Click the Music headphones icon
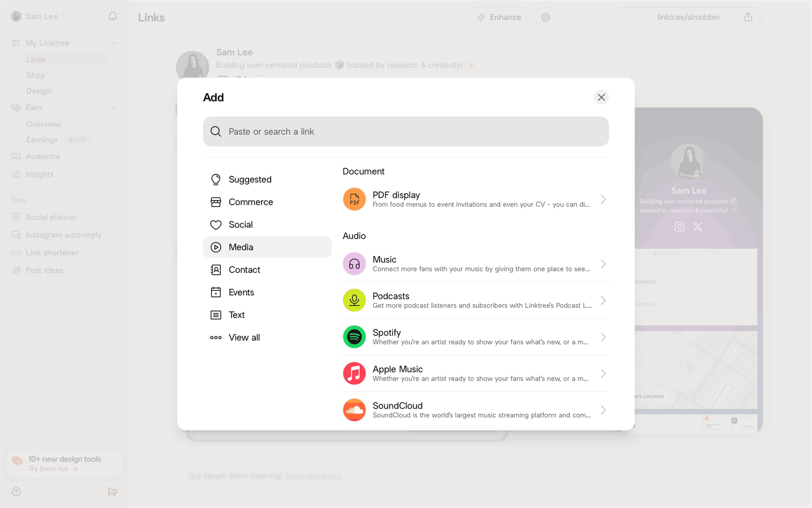This screenshot has height=508, width=812. pyautogui.click(x=354, y=264)
